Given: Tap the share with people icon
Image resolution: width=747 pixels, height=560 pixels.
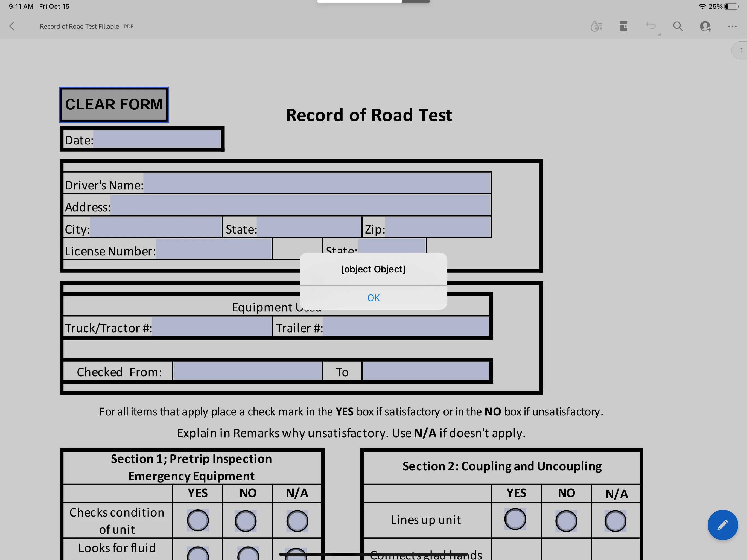Looking at the screenshot, I should pos(705,26).
